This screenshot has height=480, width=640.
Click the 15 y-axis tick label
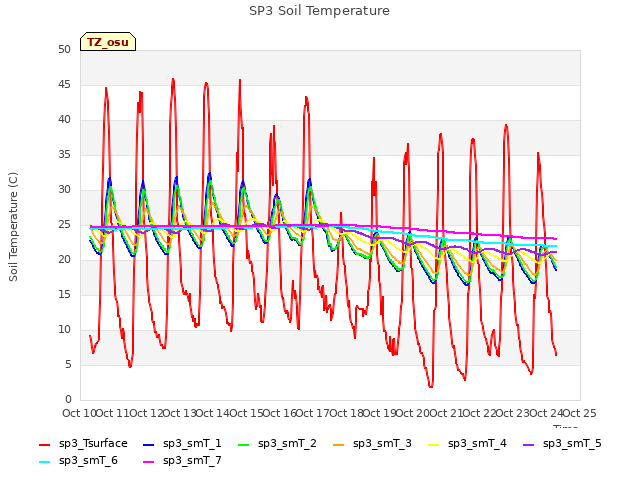(64, 295)
